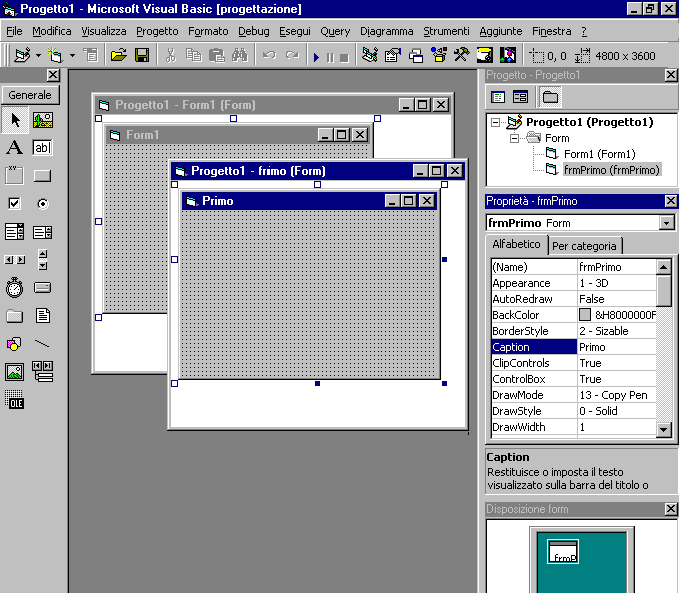Select the FileListBox tool
This screenshot has width=679, height=593.
(42, 316)
